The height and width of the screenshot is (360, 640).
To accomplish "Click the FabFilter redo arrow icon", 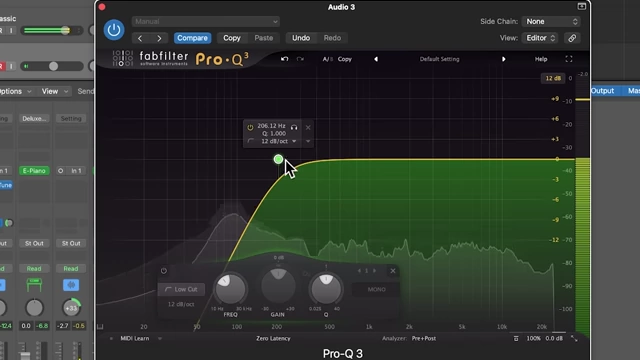I will [300, 59].
